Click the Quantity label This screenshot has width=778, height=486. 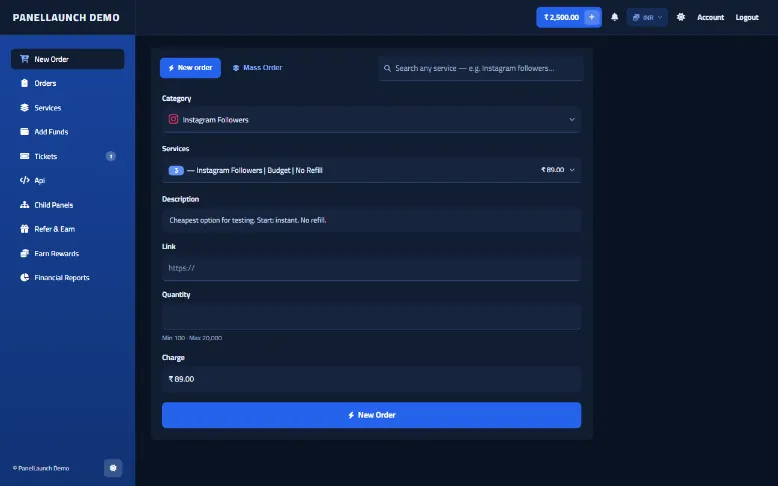pos(176,294)
